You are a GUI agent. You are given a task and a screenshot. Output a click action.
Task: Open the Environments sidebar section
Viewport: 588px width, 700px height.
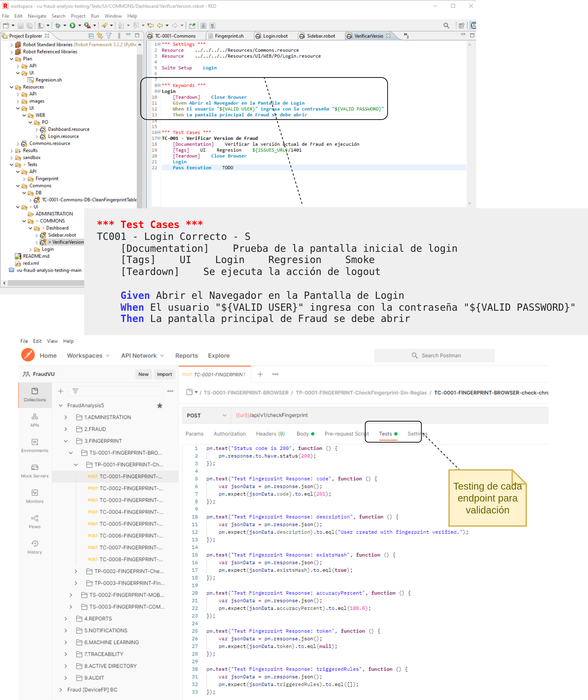(x=35, y=445)
